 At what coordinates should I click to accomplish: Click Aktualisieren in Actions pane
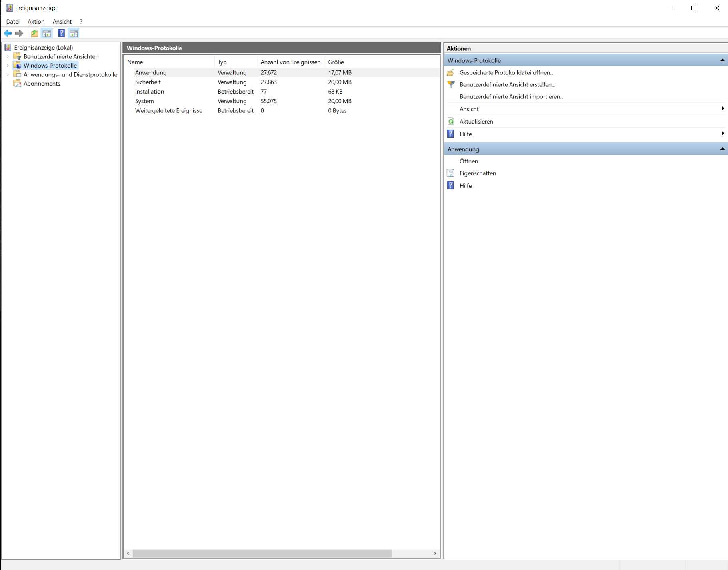(x=476, y=122)
